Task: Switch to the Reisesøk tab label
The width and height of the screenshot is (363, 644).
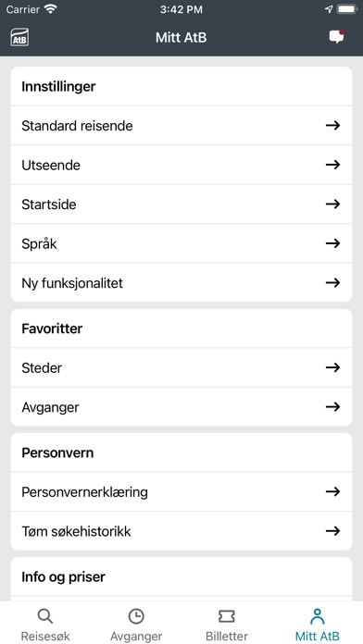Action: pyautogui.click(x=45, y=637)
